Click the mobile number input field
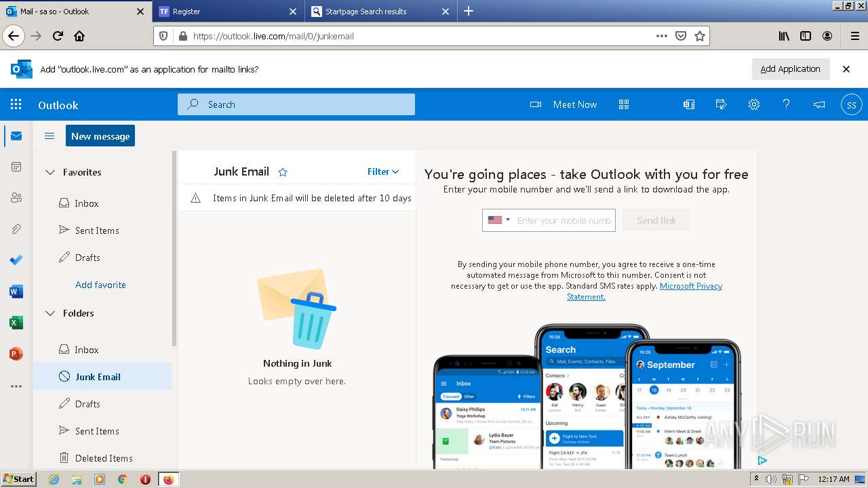The width and height of the screenshot is (868, 488). [x=564, y=220]
